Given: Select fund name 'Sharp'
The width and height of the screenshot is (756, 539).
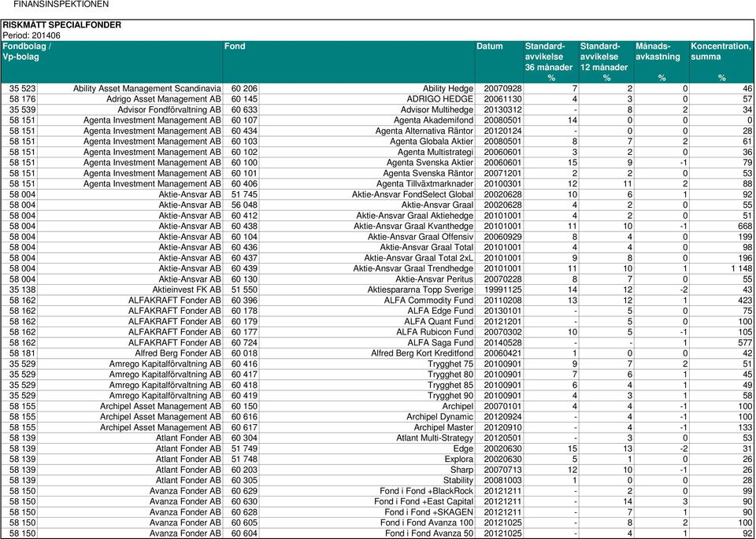Looking at the screenshot, I should coord(462,470).
